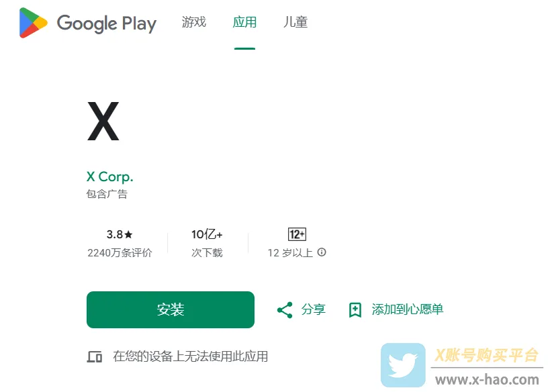Click the Google Play triangle logo icon
Viewport: 550px width, 392px height.
tap(34, 23)
